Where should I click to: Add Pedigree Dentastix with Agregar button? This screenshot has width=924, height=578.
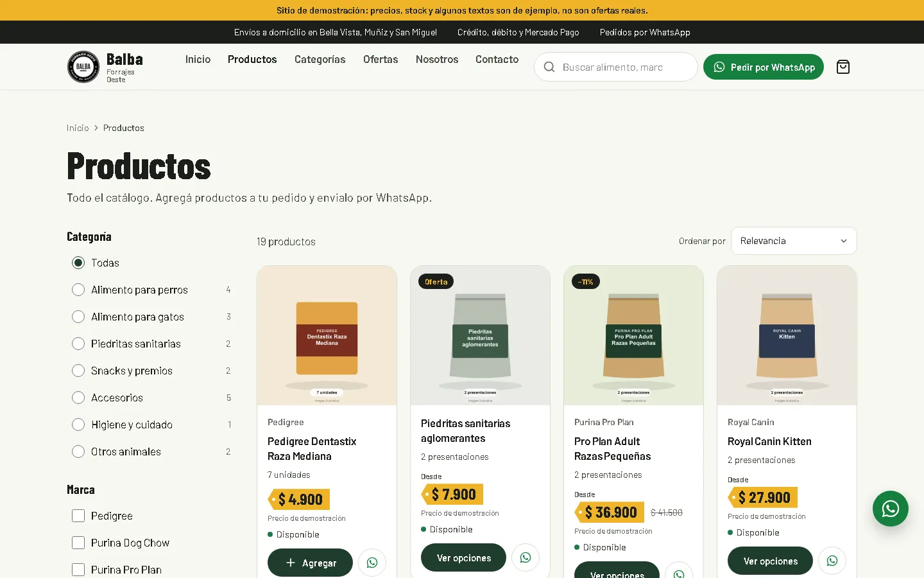click(310, 563)
